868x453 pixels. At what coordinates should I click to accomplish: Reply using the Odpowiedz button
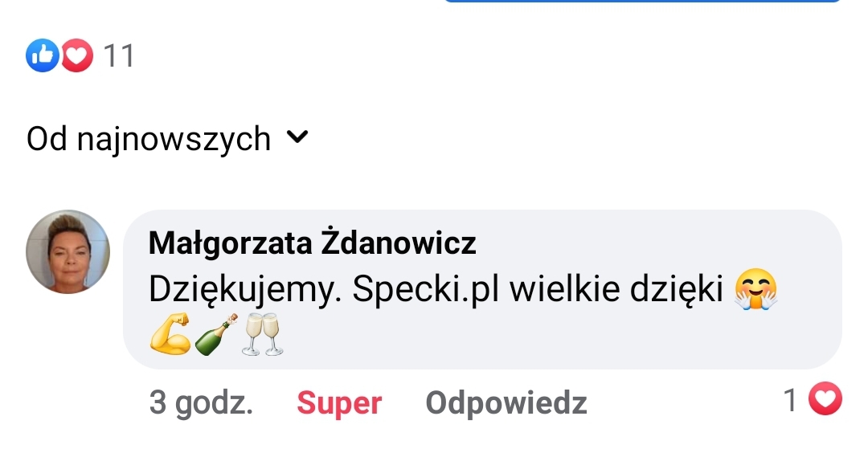pos(506,402)
